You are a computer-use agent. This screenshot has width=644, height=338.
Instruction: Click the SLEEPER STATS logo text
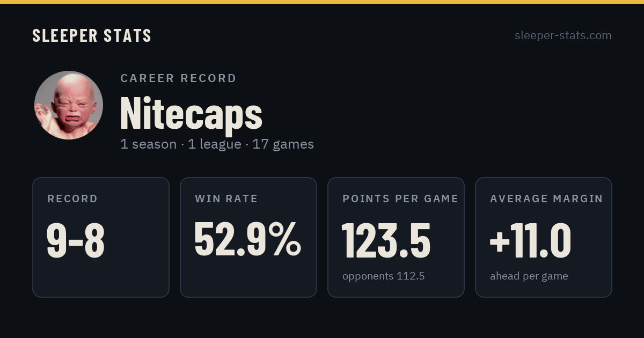tap(92, 36)
